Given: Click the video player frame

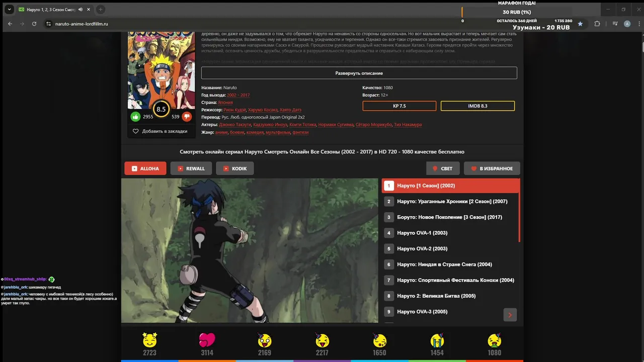Looking at the screenshot, I should click(250, 250).
